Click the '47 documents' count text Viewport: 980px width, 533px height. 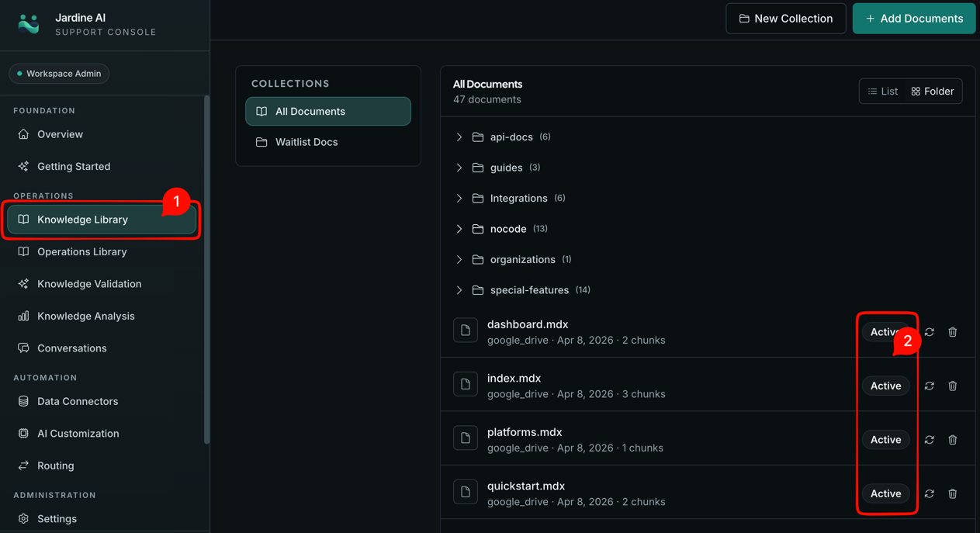(487, 99)
